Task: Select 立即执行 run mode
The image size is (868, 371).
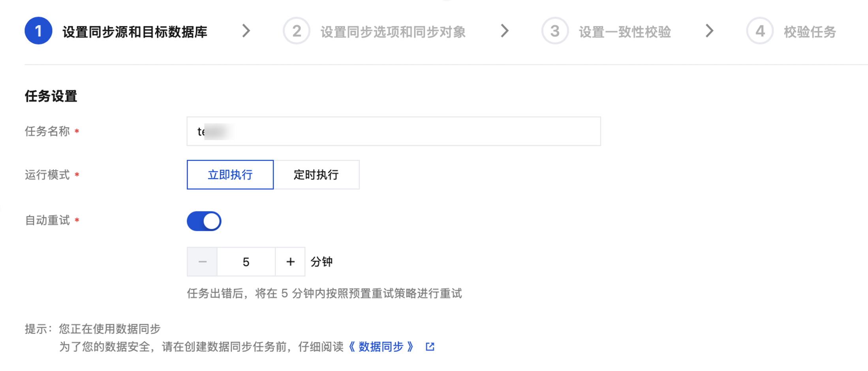Action: point(230,174)
